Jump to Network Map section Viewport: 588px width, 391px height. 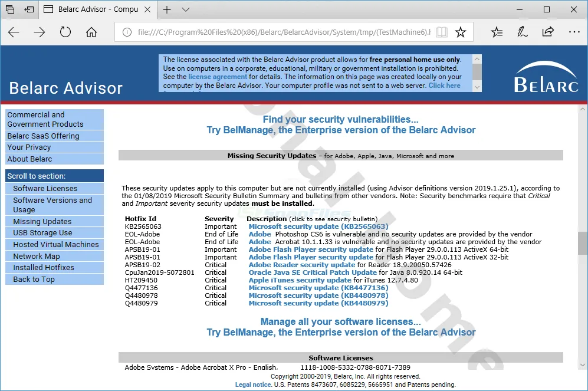click(54, 256)
